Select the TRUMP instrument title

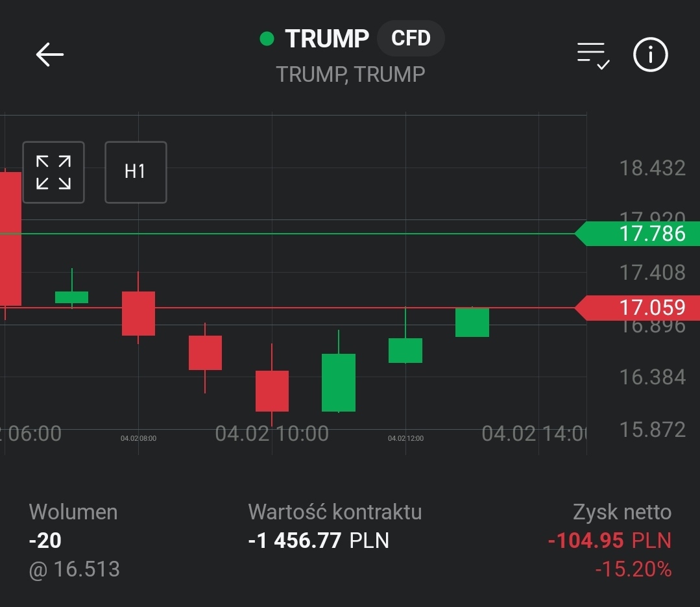coord(327,39)
